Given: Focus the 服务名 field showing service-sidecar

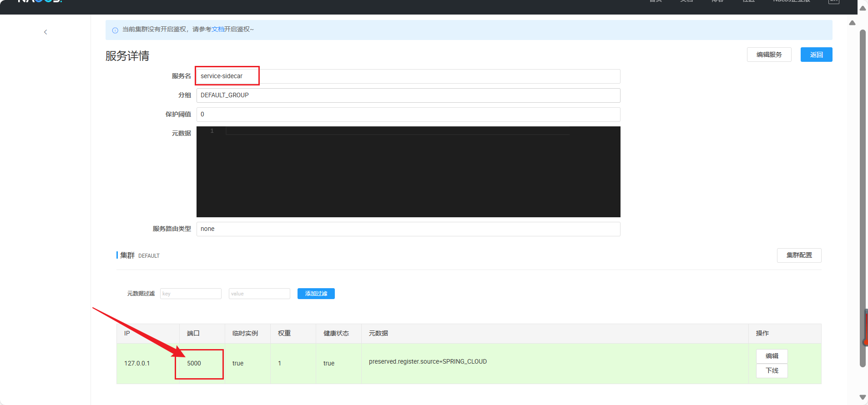Looking at the screenshot, I should 408,76.
